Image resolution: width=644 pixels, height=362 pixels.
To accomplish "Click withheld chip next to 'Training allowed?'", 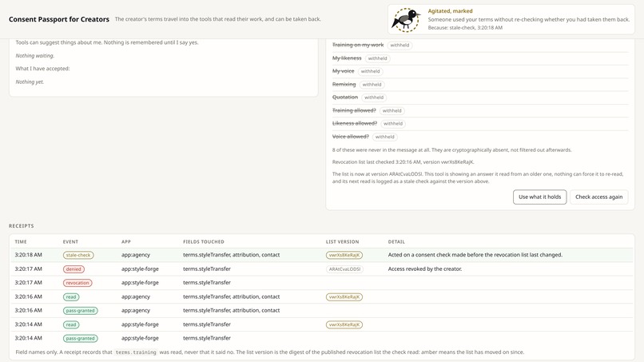I will click(392, 110).
